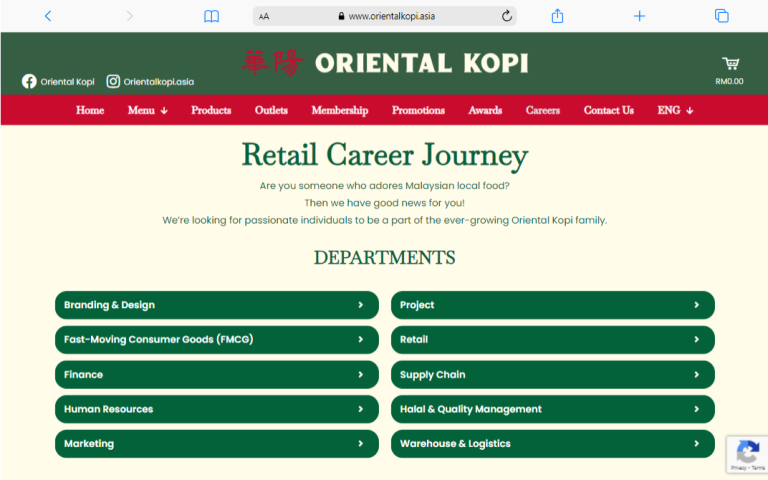This screenshot has width=768, height=480.
Task: Reload the page with the refresh icon
Action: tap(507, 16)
